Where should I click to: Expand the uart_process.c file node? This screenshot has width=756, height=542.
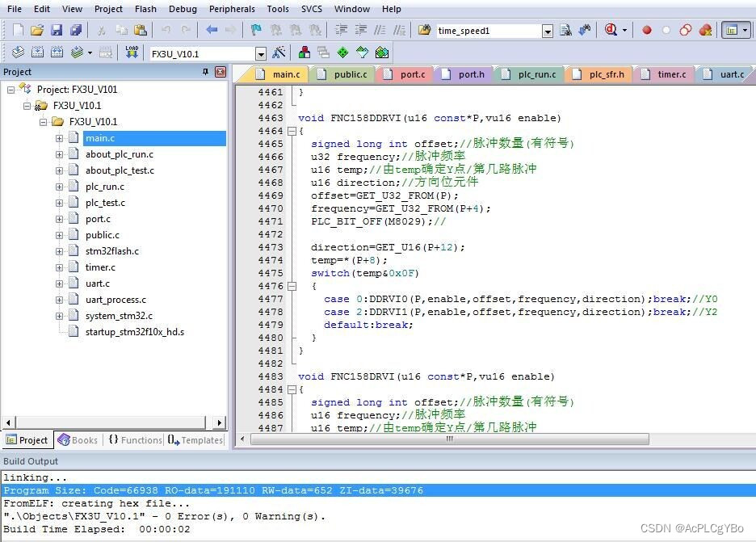pyautogui.click(x=59, y=300)
